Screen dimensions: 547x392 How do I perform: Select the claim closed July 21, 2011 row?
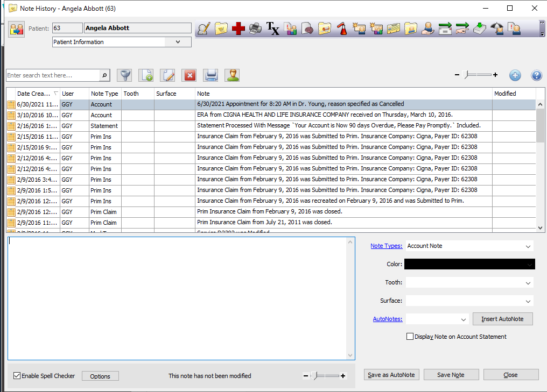point(271,222)
